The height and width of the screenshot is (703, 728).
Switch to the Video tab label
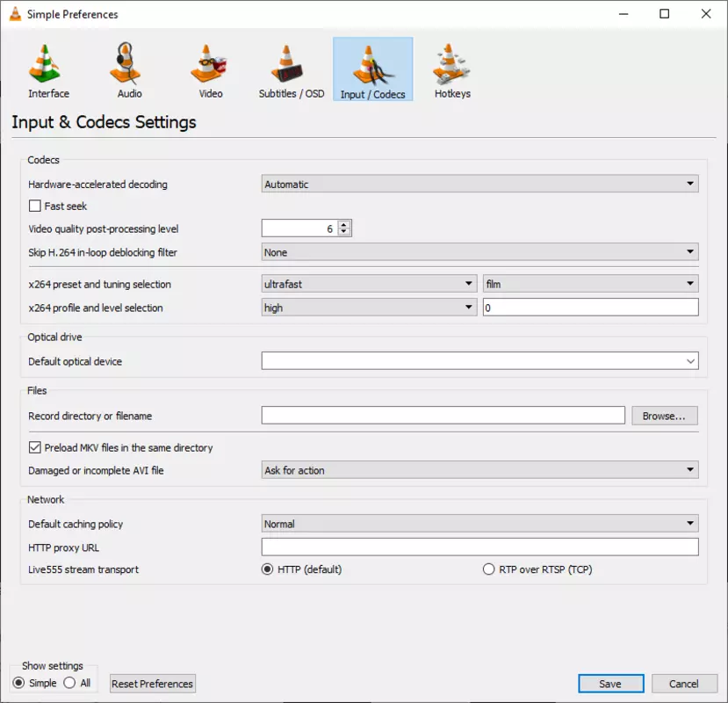click(x=211, y=93)
